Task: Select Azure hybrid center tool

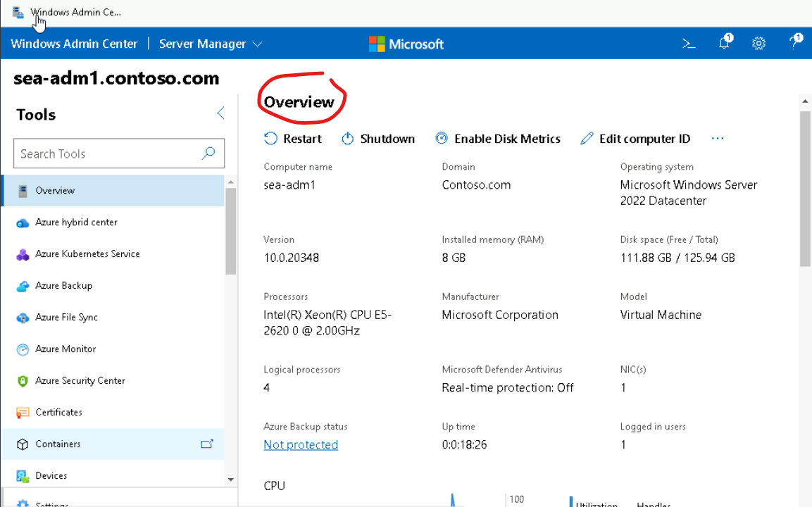Action: coord(113,223)
